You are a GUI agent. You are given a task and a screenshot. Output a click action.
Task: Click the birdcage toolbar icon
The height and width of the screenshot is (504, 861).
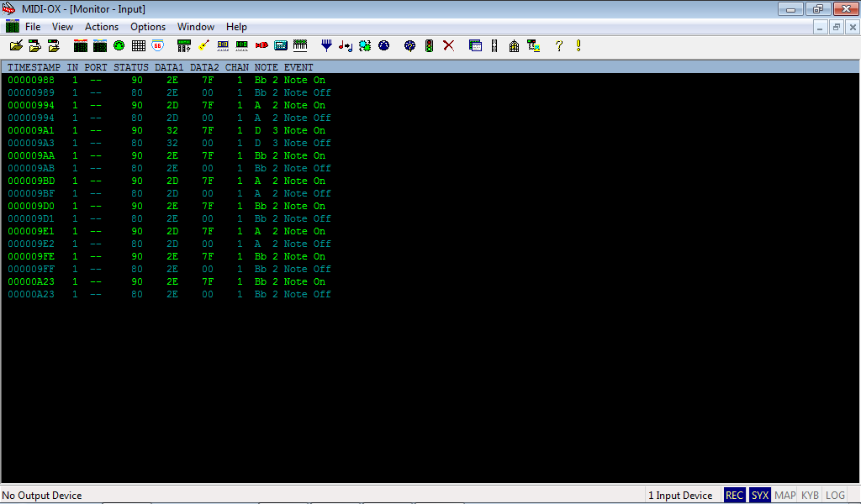514,46
